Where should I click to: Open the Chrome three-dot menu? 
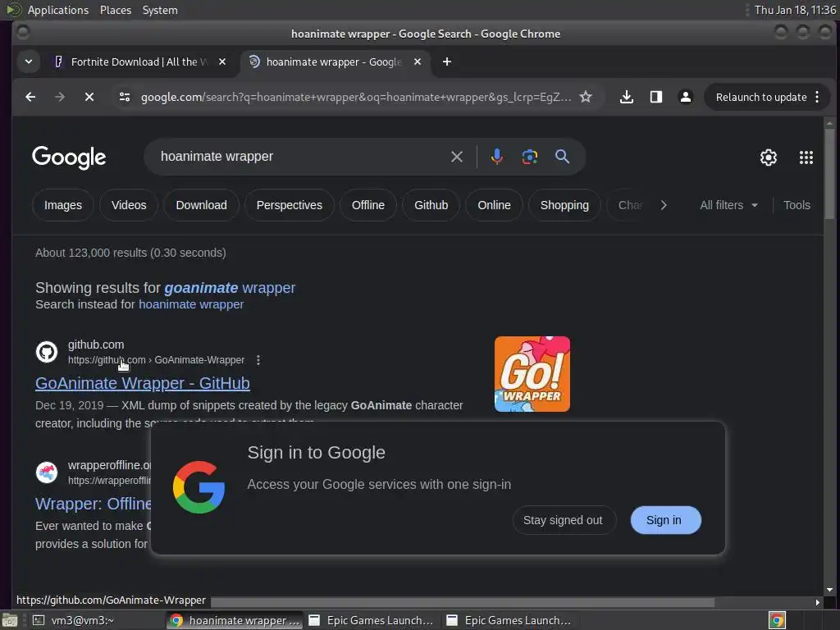tap(817, 97)
